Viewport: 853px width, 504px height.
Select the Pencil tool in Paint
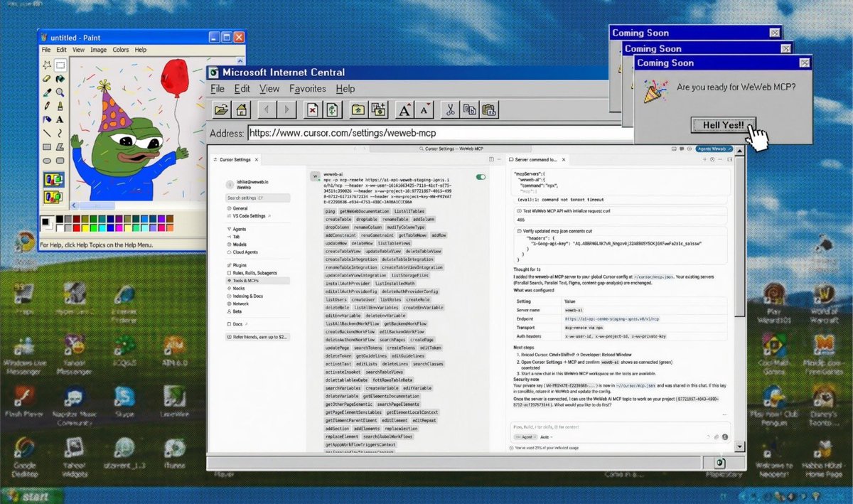tap(47, 106)
